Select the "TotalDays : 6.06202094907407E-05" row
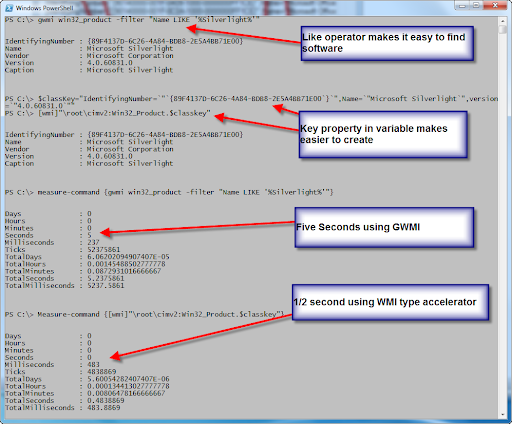Screen dimensions: 512x424 pyautogui.click(x=87, y=257)
